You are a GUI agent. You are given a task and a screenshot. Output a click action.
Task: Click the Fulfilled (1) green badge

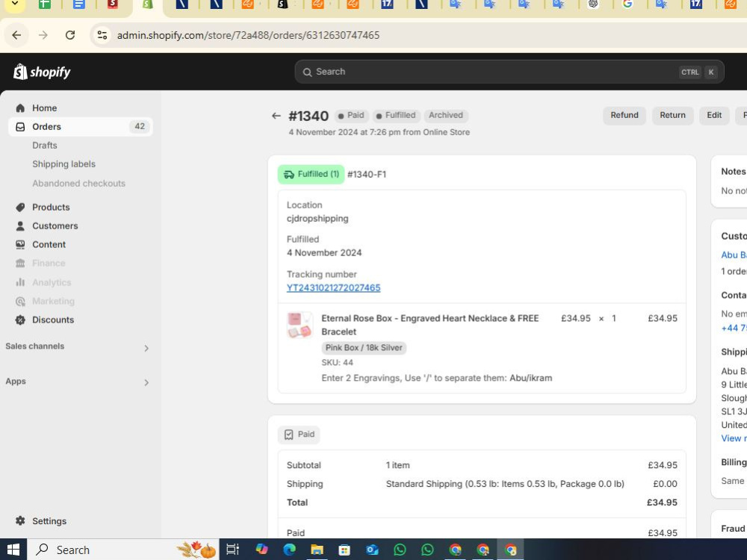click(x=311, y=174)
